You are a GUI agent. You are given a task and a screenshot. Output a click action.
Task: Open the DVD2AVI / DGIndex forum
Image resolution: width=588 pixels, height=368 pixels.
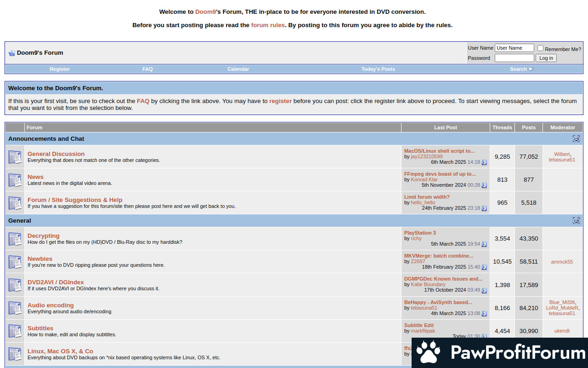pos(56,282)
